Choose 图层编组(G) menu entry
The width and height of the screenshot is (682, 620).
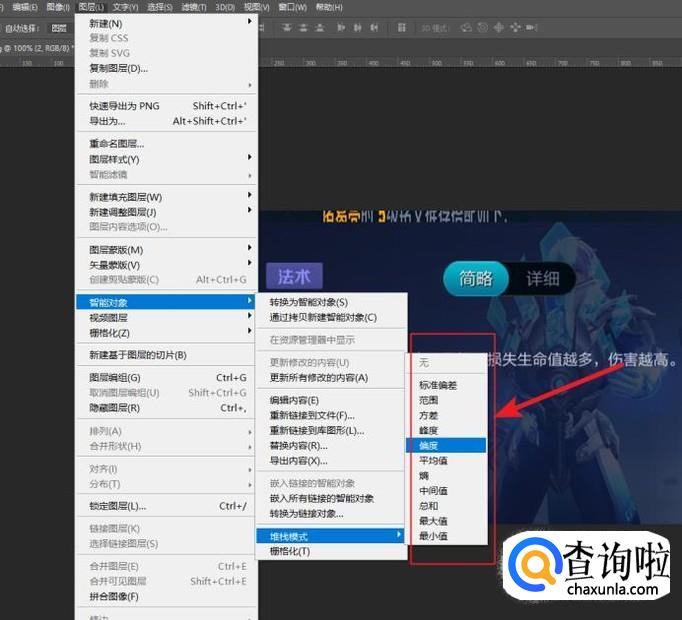click(166, 378)
